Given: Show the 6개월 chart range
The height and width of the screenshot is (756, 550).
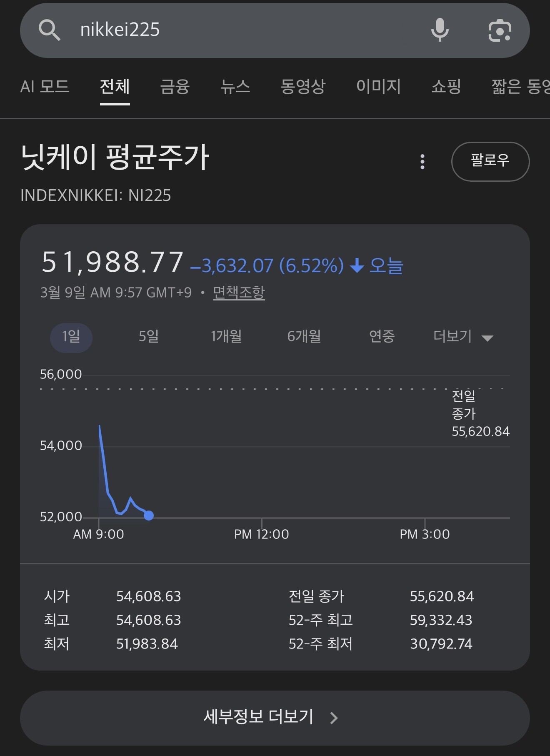Looking at the screenshot, I should (304, 337).
